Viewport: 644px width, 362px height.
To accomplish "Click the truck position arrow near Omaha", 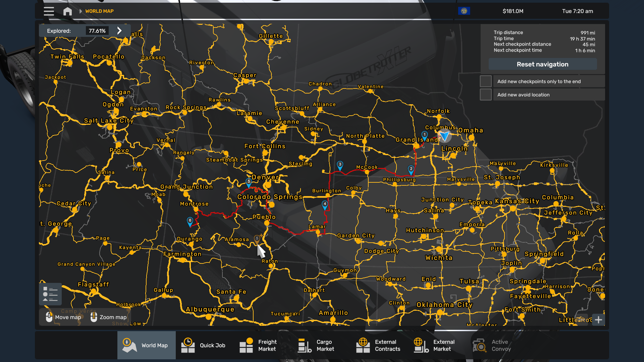I will tap(444, 136).
